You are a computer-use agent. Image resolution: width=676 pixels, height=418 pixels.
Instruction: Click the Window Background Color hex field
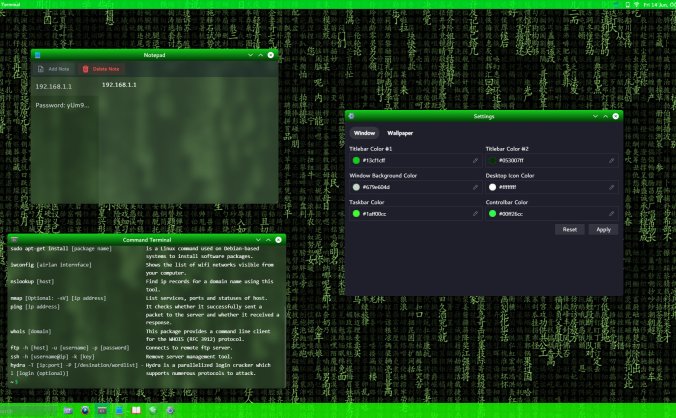pos(416,187)
